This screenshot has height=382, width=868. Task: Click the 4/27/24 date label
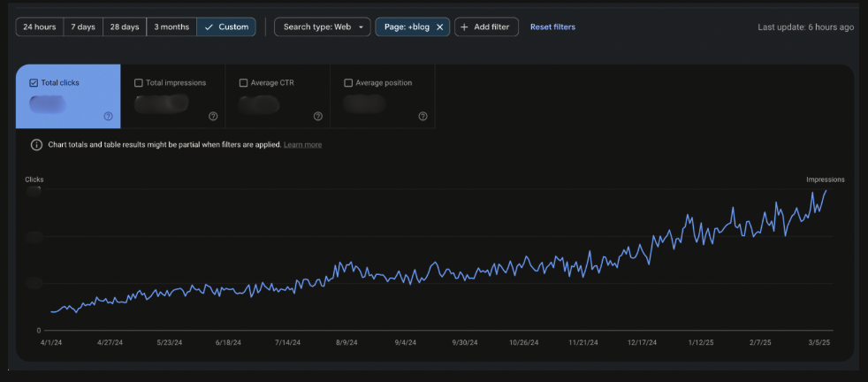(110, 343)
